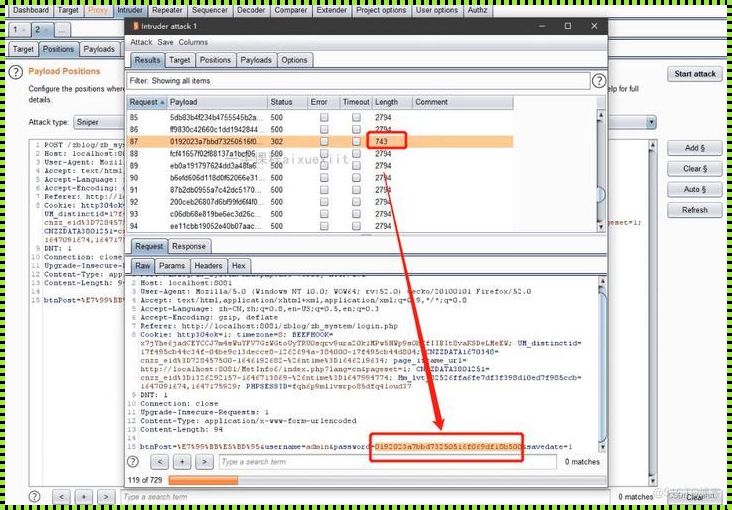Go to next match in attack window search

click(204, 462)
